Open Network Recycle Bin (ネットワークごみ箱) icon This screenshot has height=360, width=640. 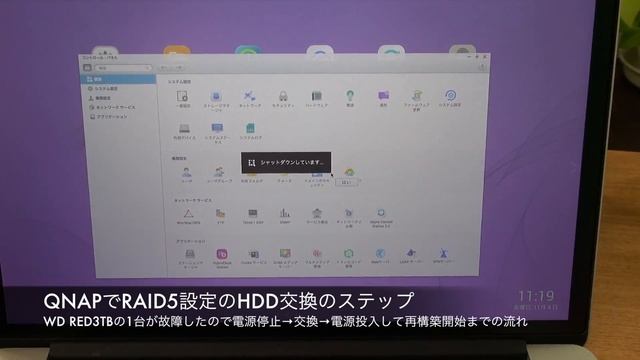pos(349,213)
